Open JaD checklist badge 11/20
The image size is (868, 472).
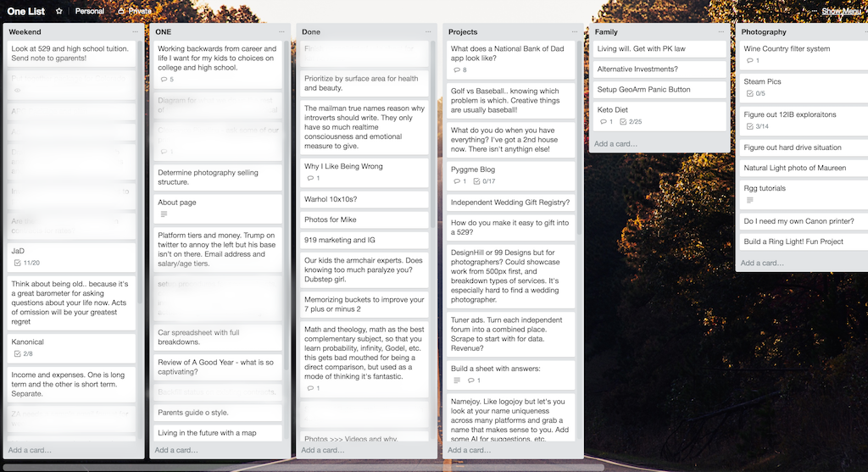click(x=27, y=264)
